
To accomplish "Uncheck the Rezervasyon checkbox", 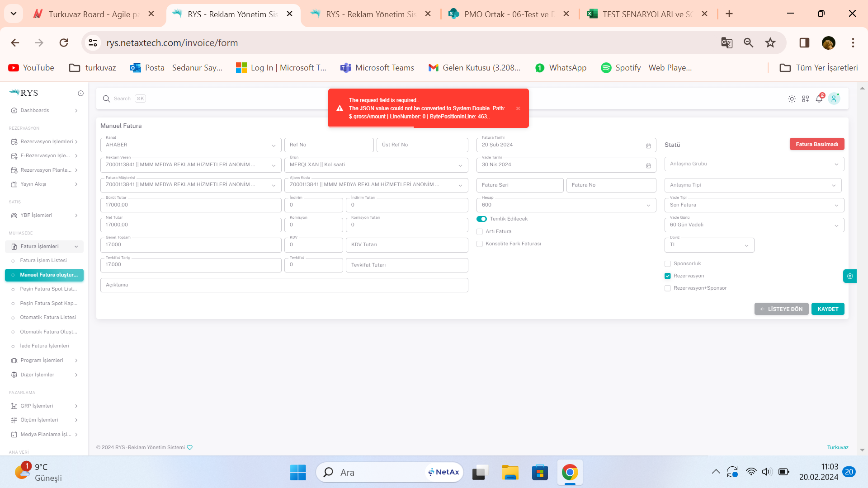I will coord(668,276).
